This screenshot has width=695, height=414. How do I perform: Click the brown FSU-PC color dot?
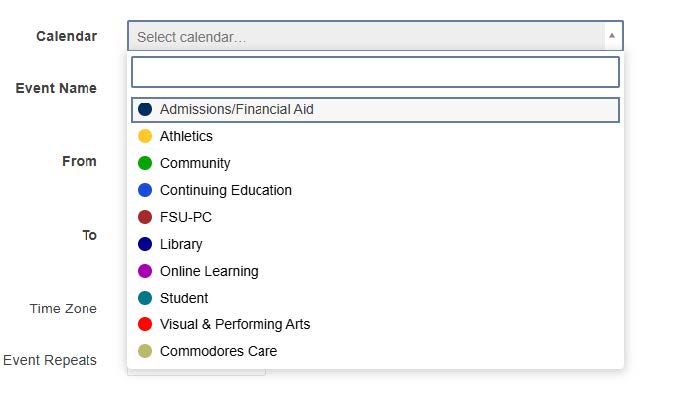point(145,218)
